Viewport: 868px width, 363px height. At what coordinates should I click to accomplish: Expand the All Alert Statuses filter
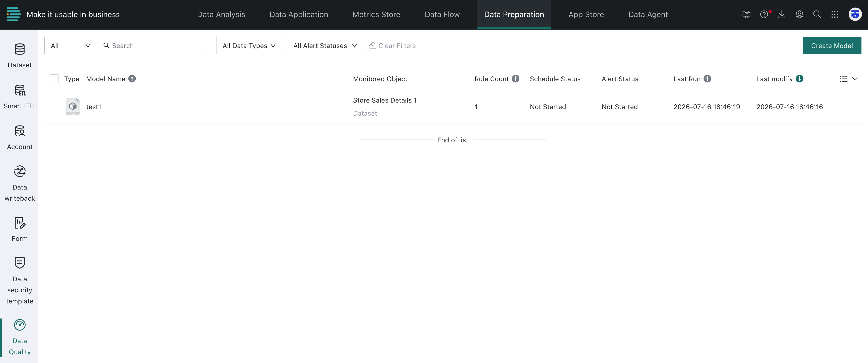pos(325,46)
